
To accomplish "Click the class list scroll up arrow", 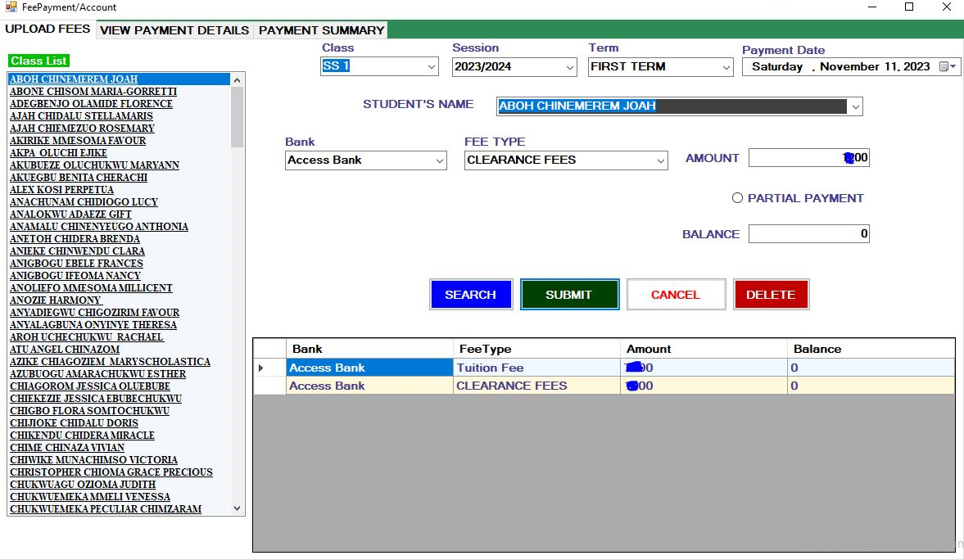I will click(x=238, y=80).
